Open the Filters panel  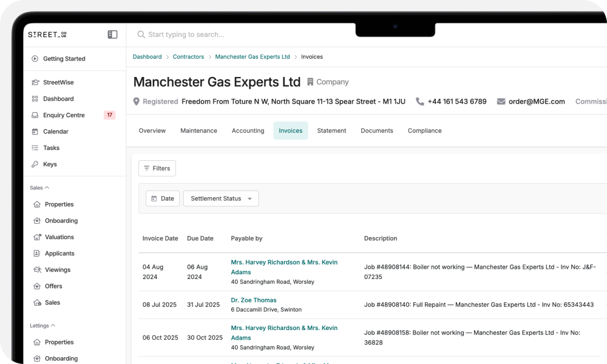click(x=157, y=168)
